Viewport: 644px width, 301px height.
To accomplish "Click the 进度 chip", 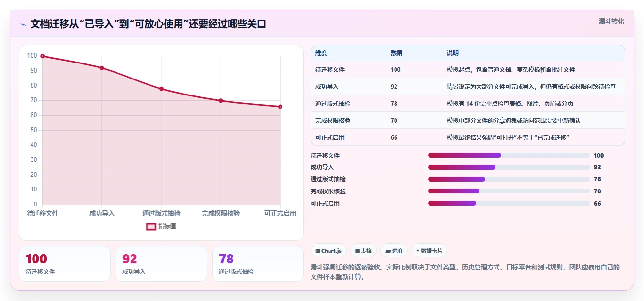I will tap(394, 251).
